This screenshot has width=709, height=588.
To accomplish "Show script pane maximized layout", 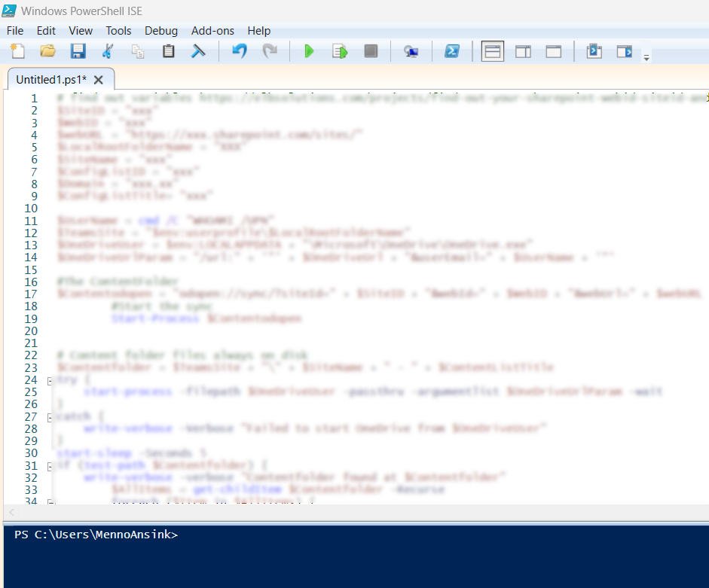I will (x=554, y=51).
